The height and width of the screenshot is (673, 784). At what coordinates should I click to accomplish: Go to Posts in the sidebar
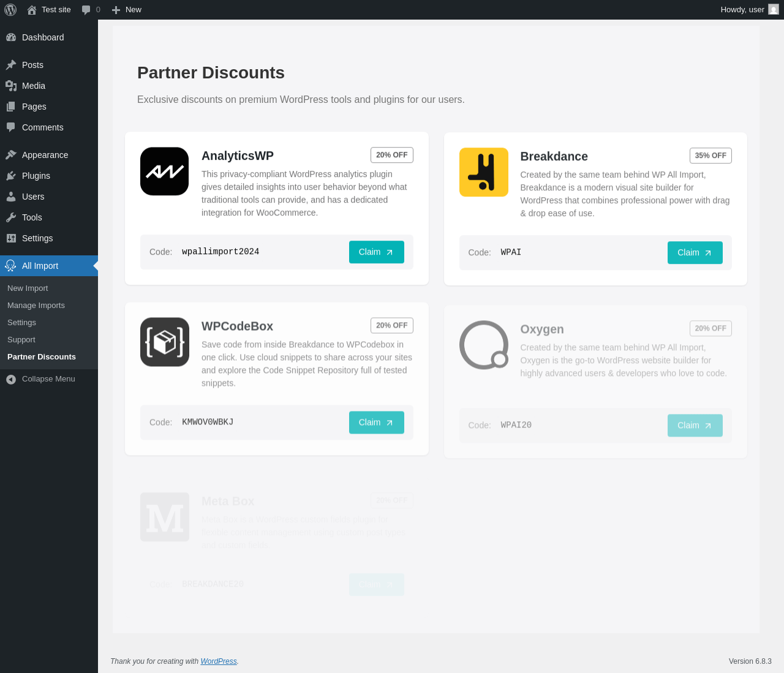coord(49,65)
